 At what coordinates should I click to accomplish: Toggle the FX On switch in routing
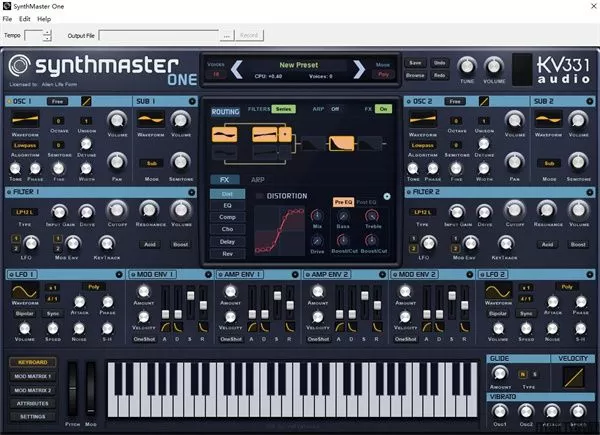[x=381, y=109]
